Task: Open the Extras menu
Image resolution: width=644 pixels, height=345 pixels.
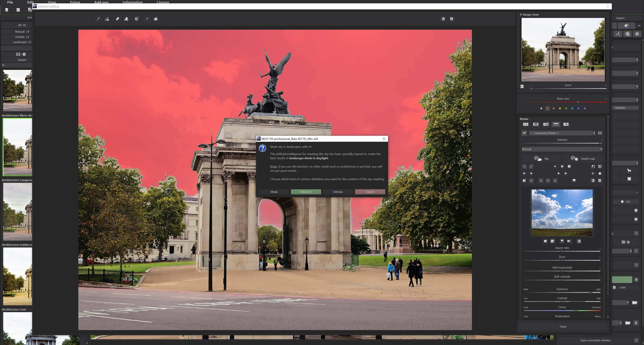Action: click(75, 2)
